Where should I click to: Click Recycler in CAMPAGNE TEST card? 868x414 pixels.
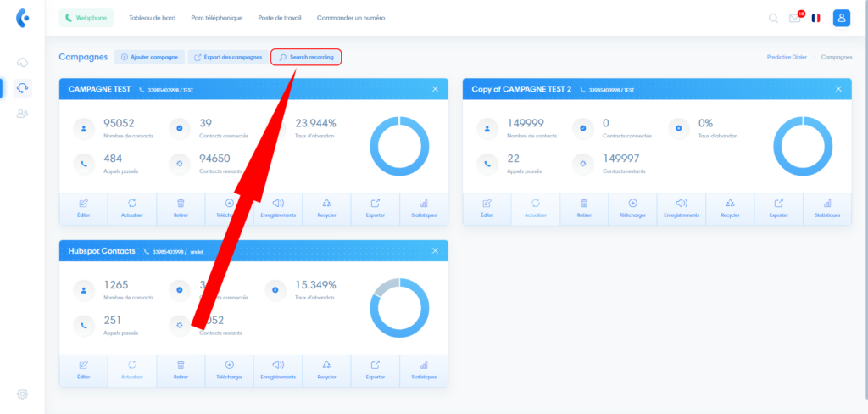[x=326, y=208]
